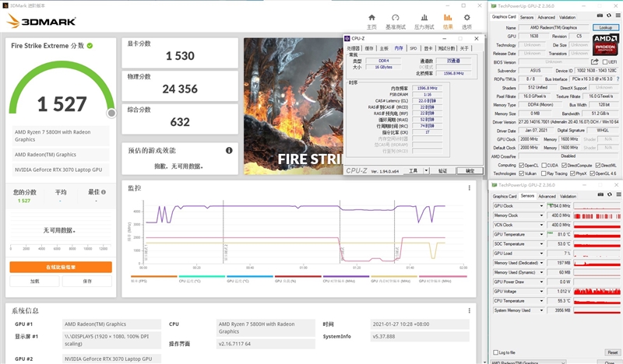Open the Stress Tests (压力测试) icon in 3DMark
This screenshot has height=364, width=623.
[x=424, y=17]
